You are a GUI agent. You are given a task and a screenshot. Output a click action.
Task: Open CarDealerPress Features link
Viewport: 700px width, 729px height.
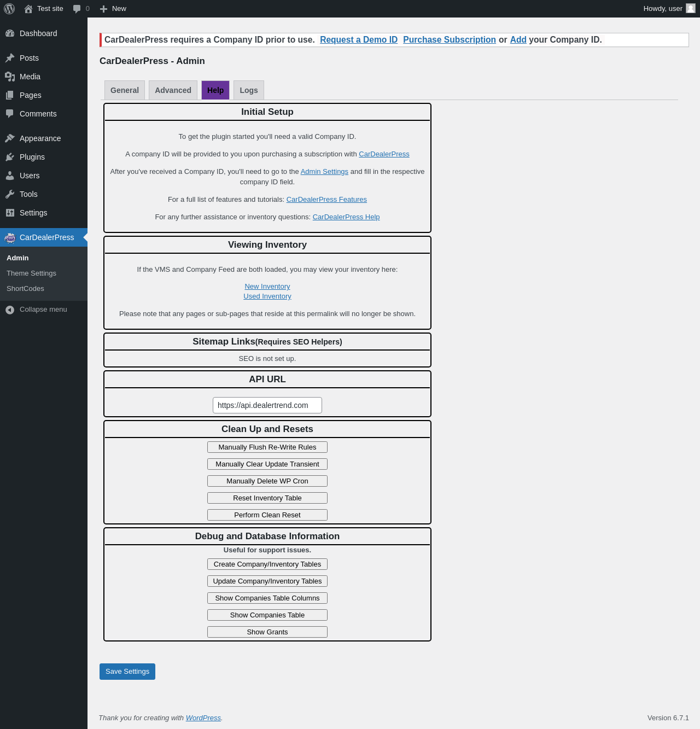(x=326, y=200)
